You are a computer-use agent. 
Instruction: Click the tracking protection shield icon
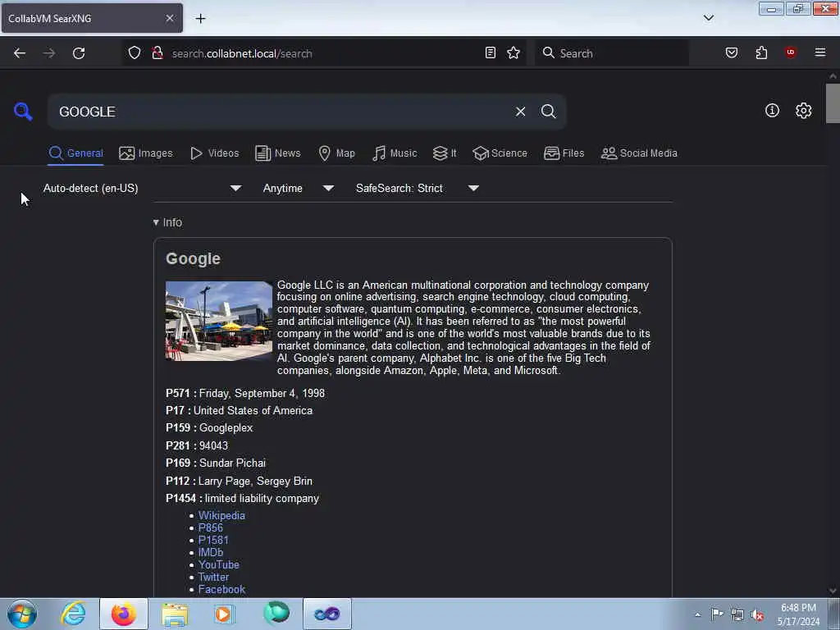(135, 52)
